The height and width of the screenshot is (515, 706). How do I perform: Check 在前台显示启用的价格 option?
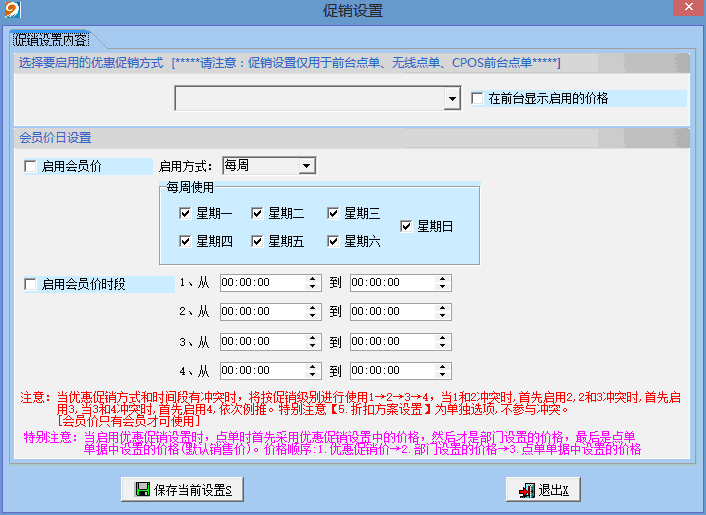pos(478,99)
